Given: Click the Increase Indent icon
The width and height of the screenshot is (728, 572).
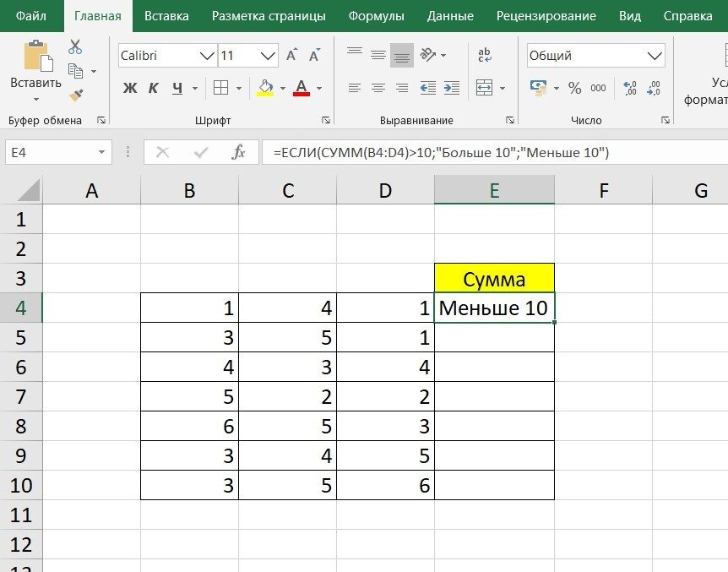Looking at the screenshot, I should [x=452, y=88].
